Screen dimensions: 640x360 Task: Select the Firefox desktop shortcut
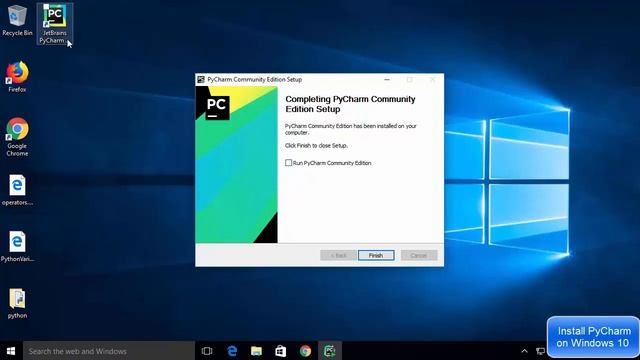17,77
